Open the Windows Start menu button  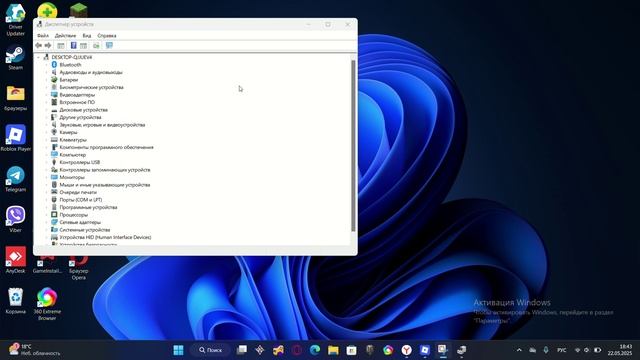(x=178, y=350)
